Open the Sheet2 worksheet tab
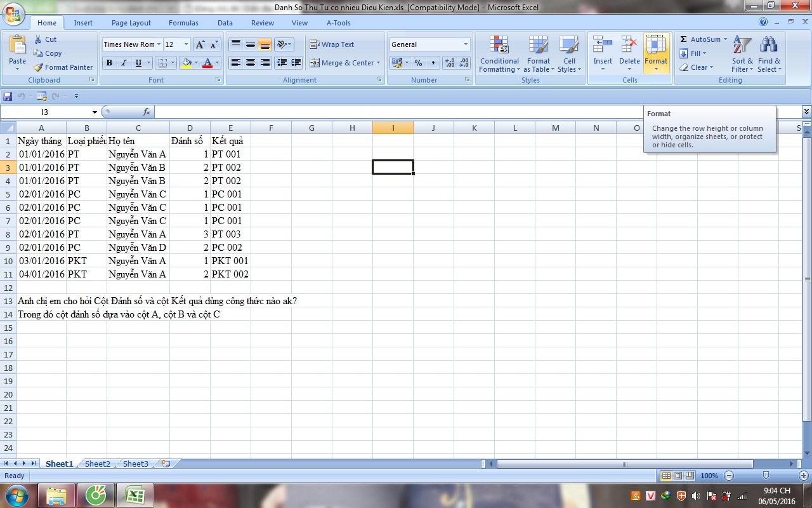Viewport: 812px width, 508px height. point(97,464)
